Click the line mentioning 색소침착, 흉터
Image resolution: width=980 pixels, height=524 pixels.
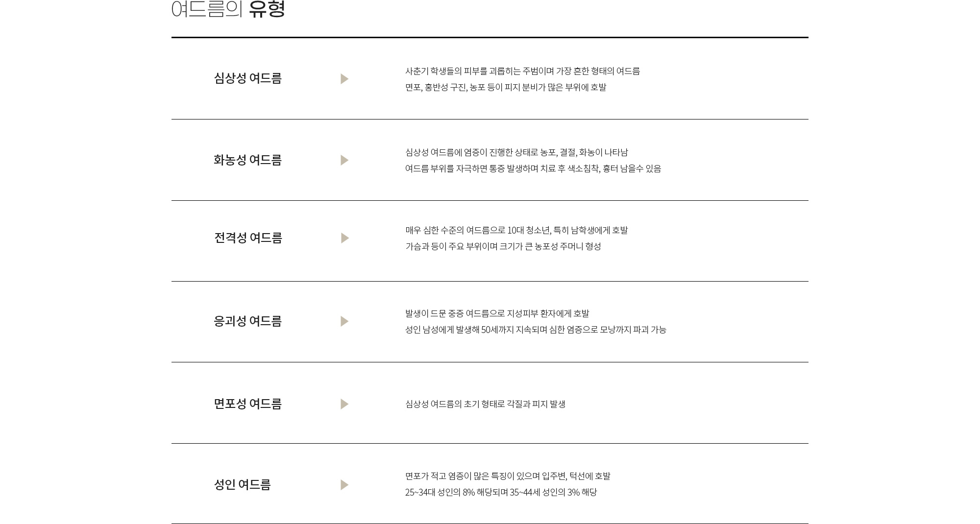pyautogui.click(x=533, y=168)
